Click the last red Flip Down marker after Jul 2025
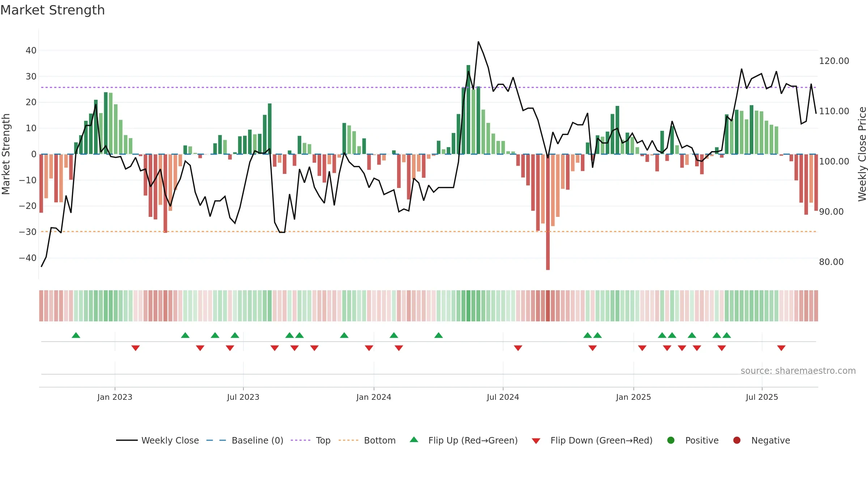 [x=781, y=348]
